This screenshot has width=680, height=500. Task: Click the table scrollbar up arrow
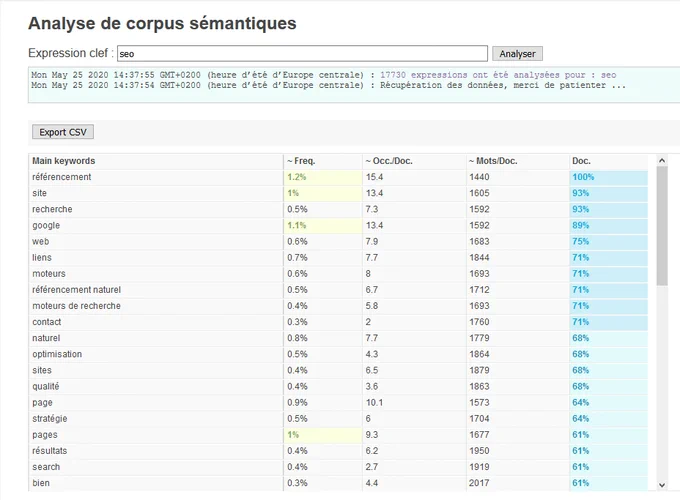[662, 160]
